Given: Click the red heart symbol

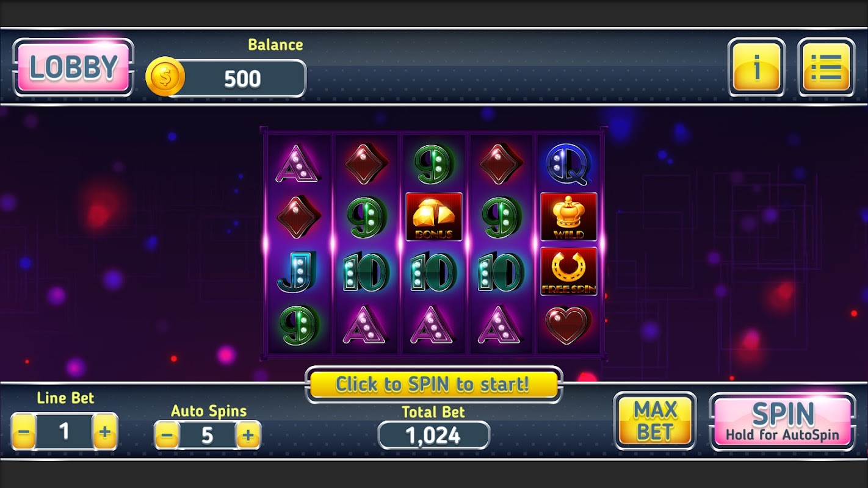Looking at the screenshot, I should (568, 325).
